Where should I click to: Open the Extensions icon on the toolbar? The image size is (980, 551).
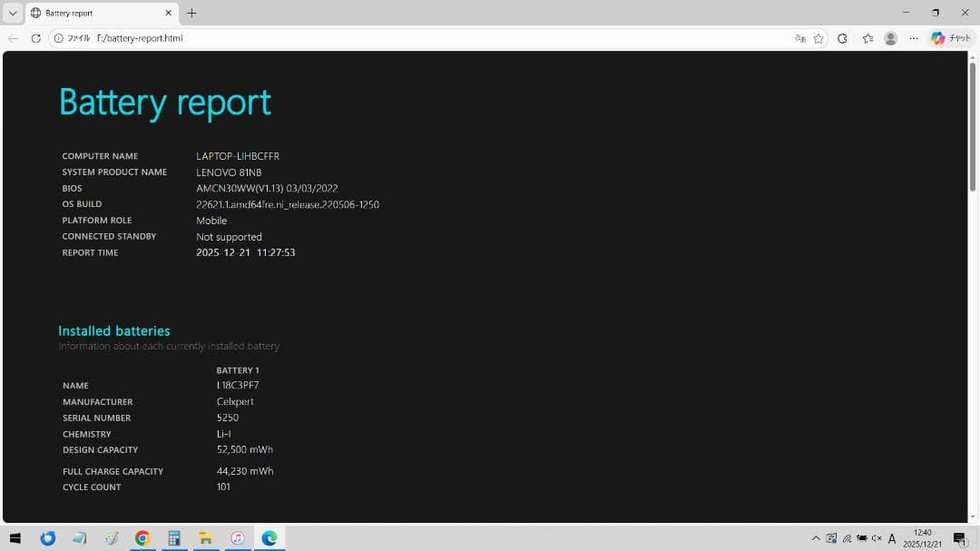(x=842, y=38)
